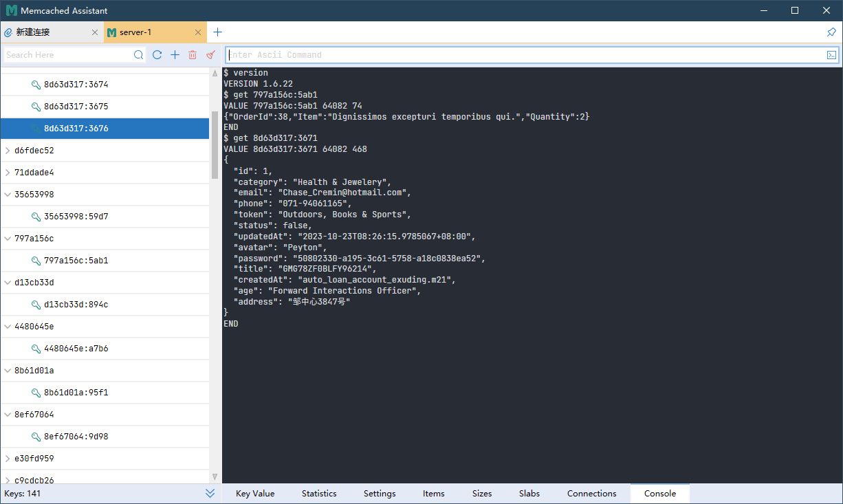Expand the d6fdec52 group

pyautogui.click(x=7, y=151)
